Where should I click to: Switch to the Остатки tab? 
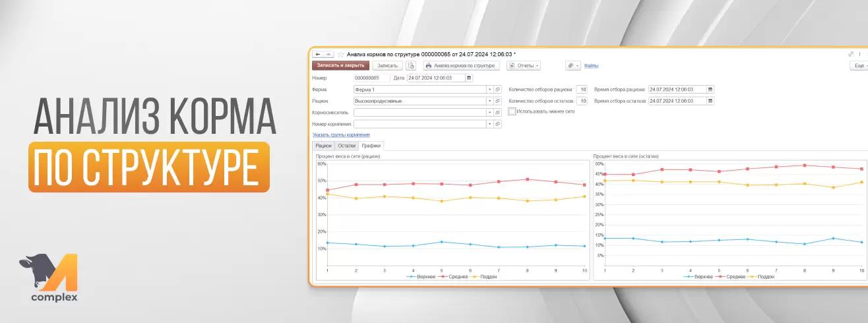pos(347,146)
